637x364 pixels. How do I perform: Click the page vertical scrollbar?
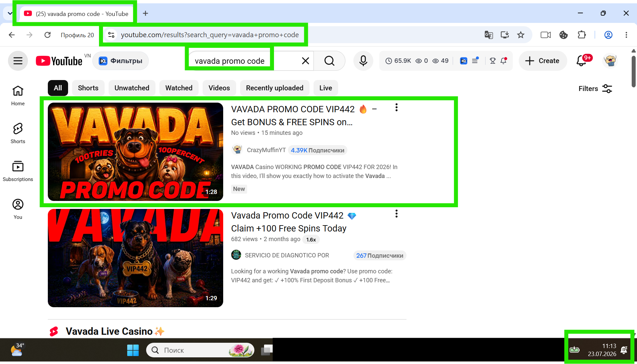point(634,72)
